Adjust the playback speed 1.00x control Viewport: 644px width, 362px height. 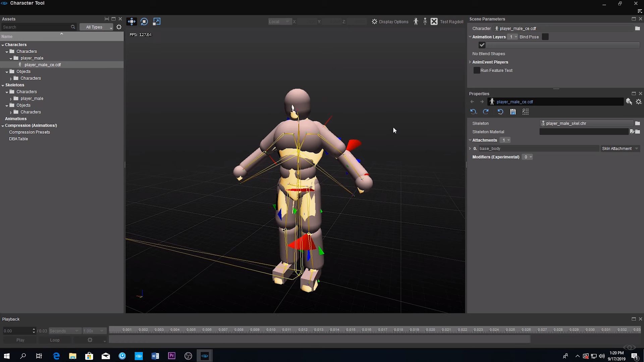tap(94, 331)
